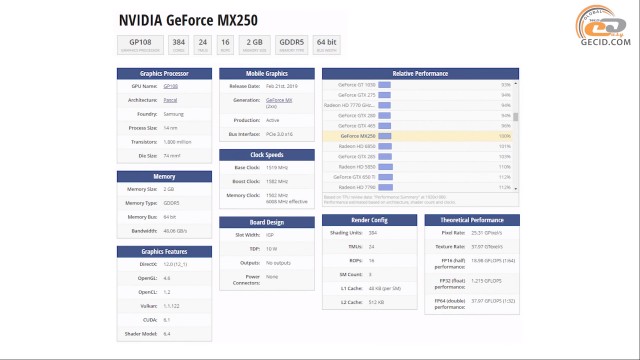Click the Relative Performance scrollbar thumb
The image size is (640, 360).
click(x=516, y=117)
